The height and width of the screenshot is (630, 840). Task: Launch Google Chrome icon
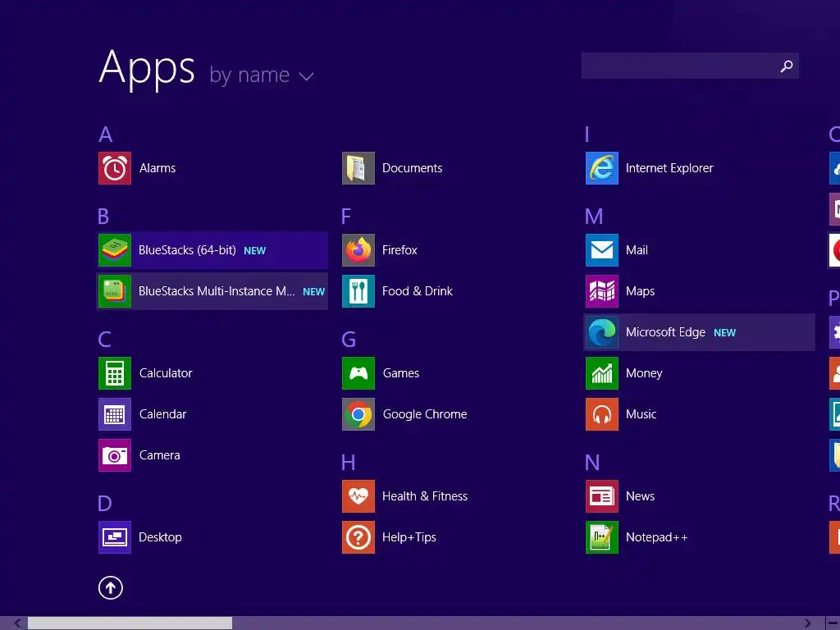[358, 414]
